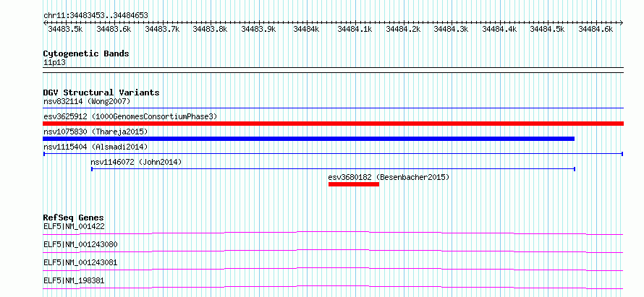Open the nsv832114 (Wong2007) variant label

click(87, 101)
